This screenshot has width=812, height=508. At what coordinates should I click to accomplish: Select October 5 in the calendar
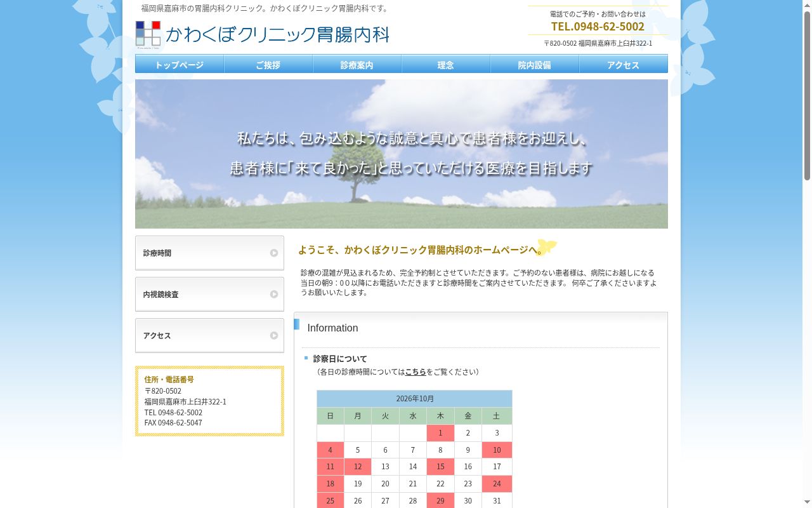358,450
